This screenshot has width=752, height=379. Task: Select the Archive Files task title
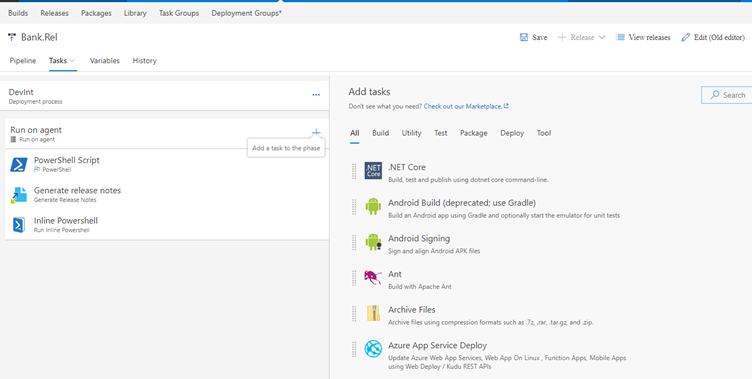pos(411,309)
